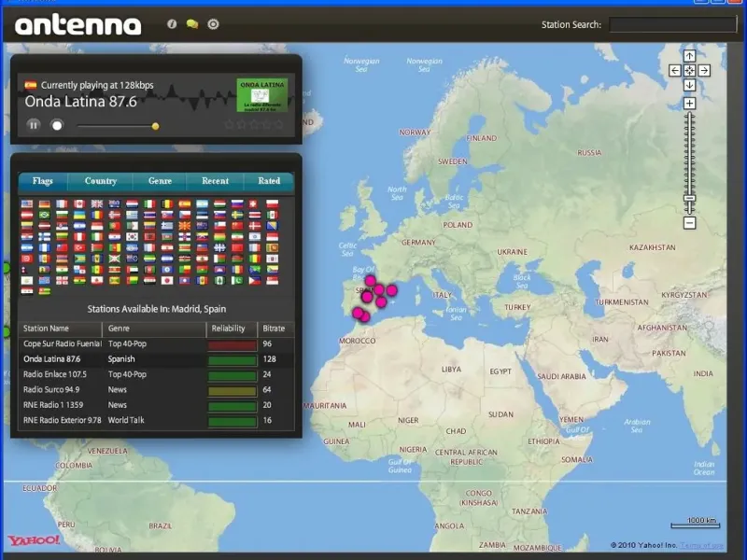Open the settings gear icon
The height and width of the screenshot is (560, 747).
pyautogui.click(x=213, y=24)
